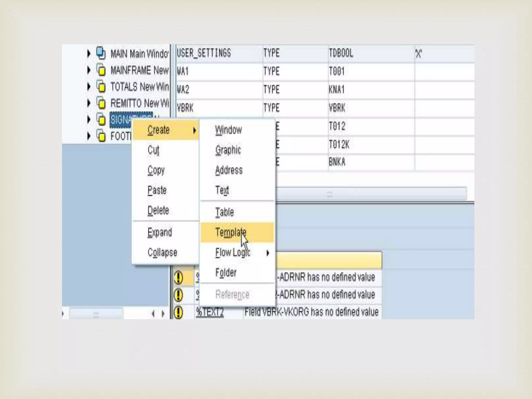Click the SIGNATURE window node icon
This screenshot has width=532, height=399.
101,119
